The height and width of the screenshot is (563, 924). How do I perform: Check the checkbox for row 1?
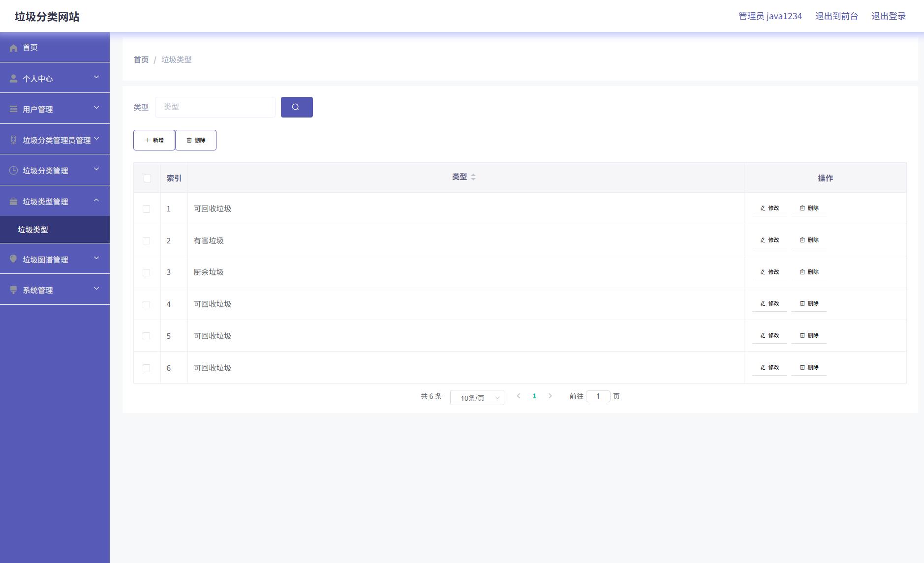point(146,209)
